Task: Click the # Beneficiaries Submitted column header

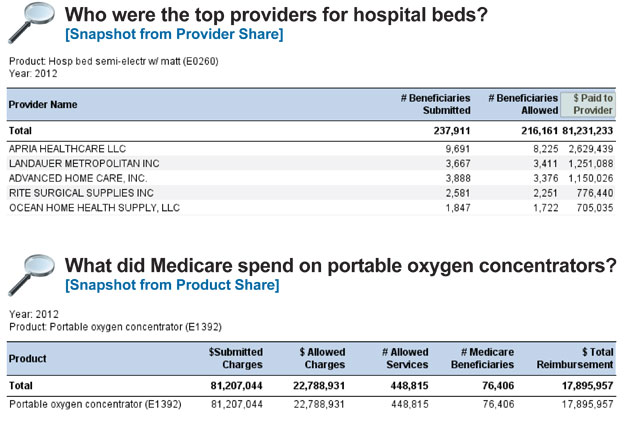Action: click(x=436, y=105)
